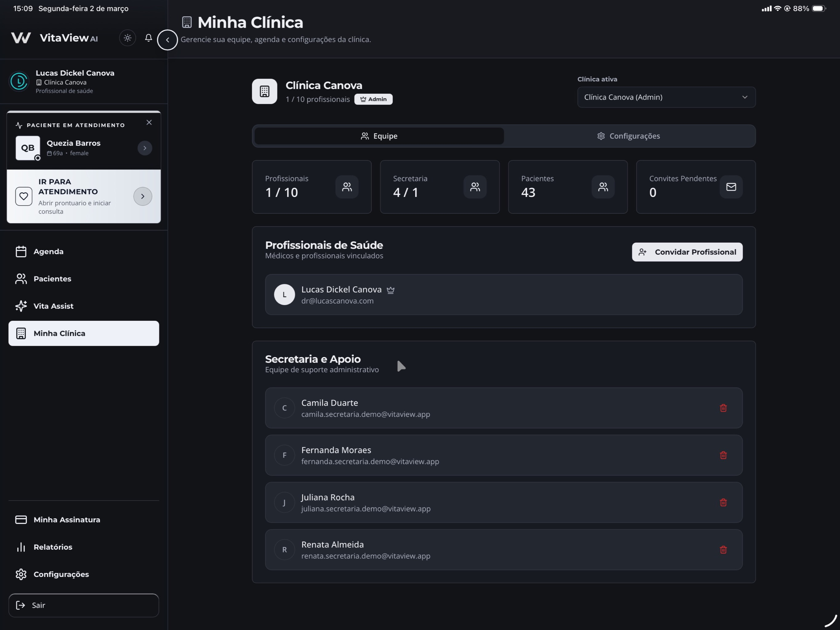The width and height of the screenshot is (840, 630).
Task: Click the Secretaria 4 / 1 stat value
Action: tap(406, 193)
